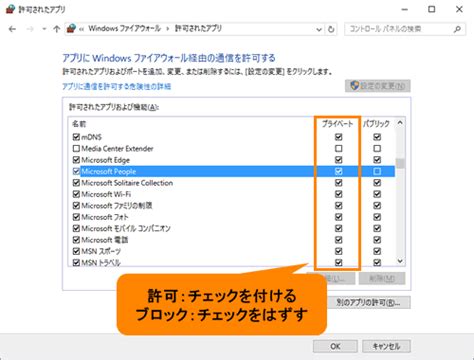The height and width of the screenshot is (360, 474).
Task: Toggle Microsoft Solitaire Collection name checkbox
Action: (x=76, y=183)
